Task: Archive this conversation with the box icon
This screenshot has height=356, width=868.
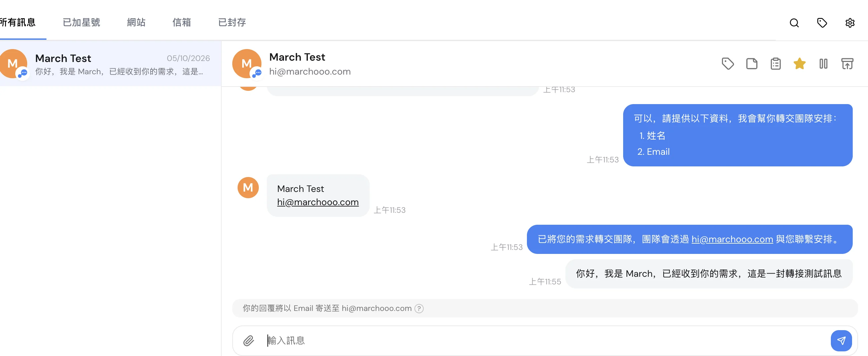Action: (847, 64)
